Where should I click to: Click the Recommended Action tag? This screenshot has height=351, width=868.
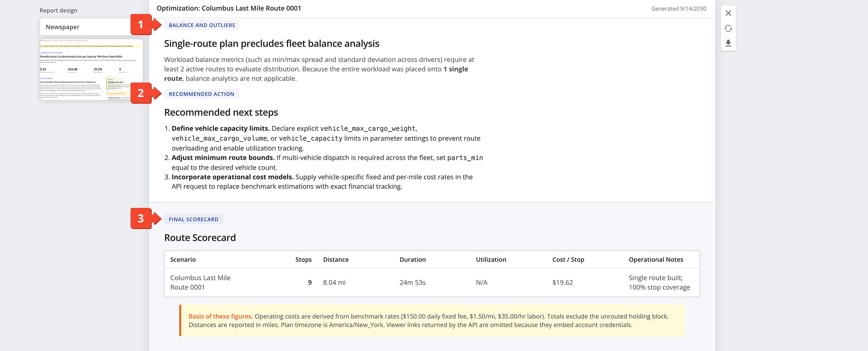coord(201,94)
